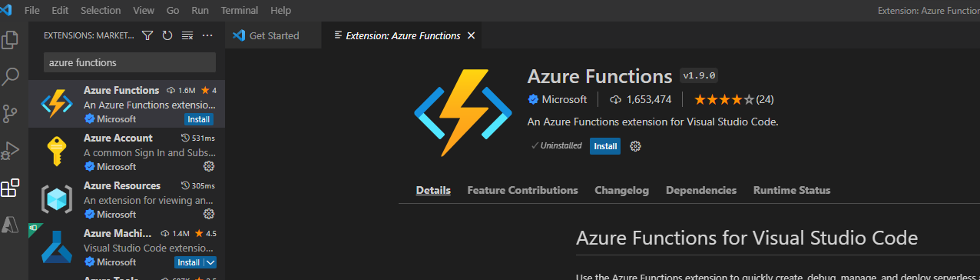
Task: Filter extensions with the funnel icon
Action: tap(147, 35)
